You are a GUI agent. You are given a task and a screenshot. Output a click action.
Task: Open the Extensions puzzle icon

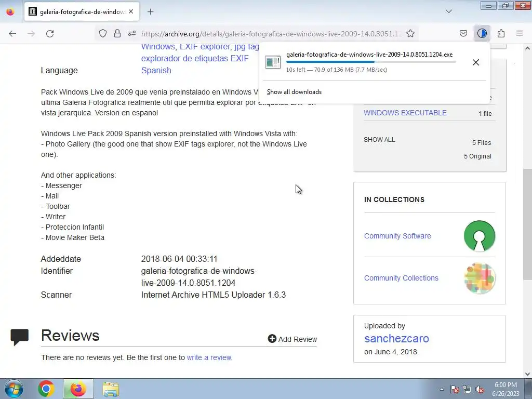pos(501,33)
